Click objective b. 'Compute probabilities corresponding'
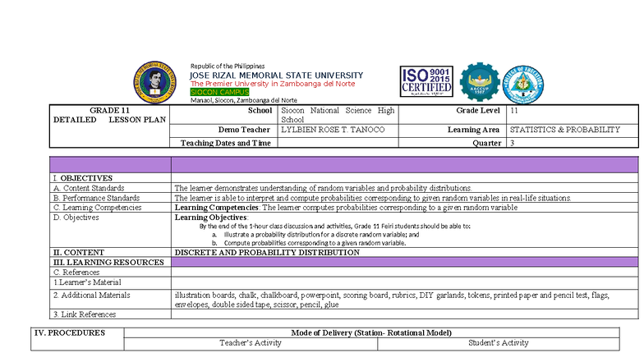Image resolution: width=644 pixels, height=362 pixels. point(315,243)
